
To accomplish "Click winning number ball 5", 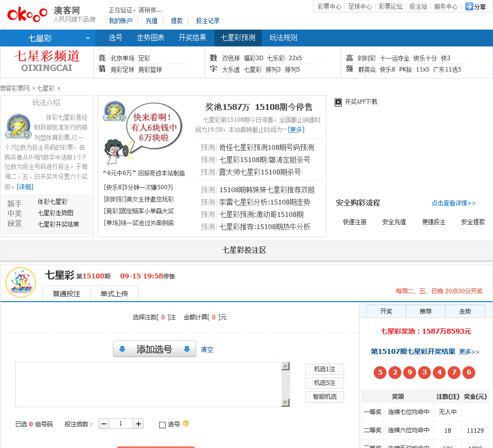I will (x=380, y=373).
